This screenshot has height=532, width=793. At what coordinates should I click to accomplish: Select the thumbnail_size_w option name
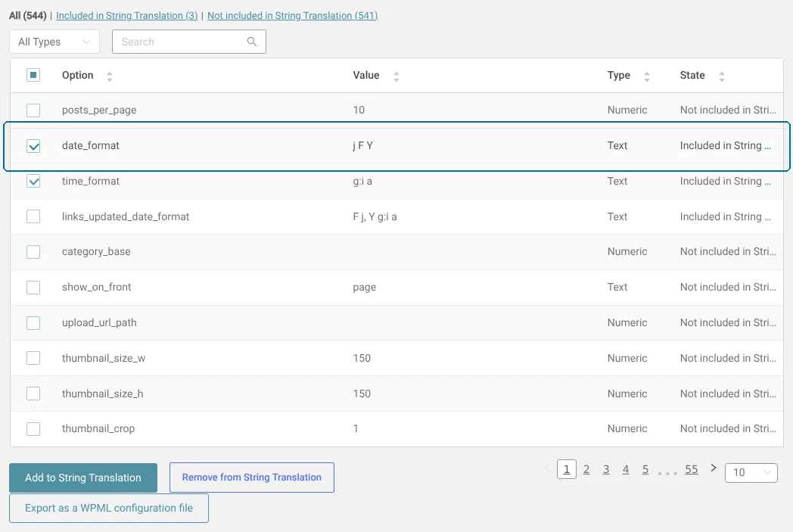click(104, 358)
